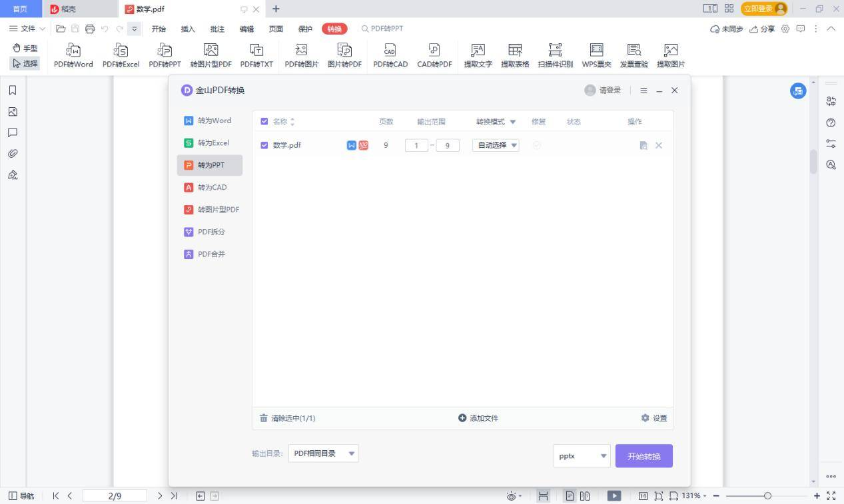Expand the PDF相同目录 output directory dropdown
844x504 pixels.
click(323, 453)
